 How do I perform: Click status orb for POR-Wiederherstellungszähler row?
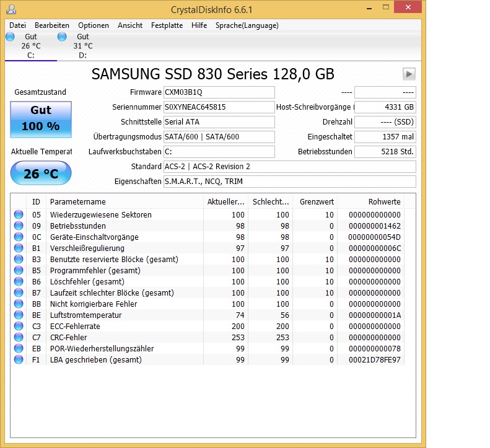click(19, 348)
